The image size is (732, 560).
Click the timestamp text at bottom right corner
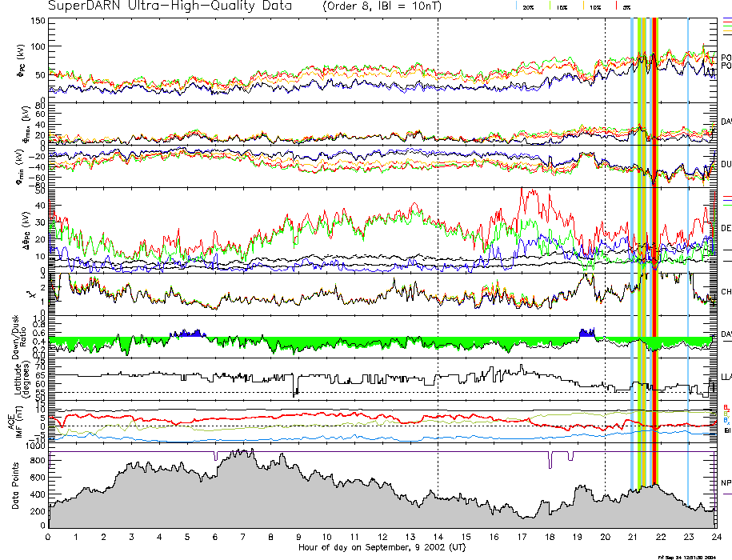pyautogui.click(x=694, y=556)
